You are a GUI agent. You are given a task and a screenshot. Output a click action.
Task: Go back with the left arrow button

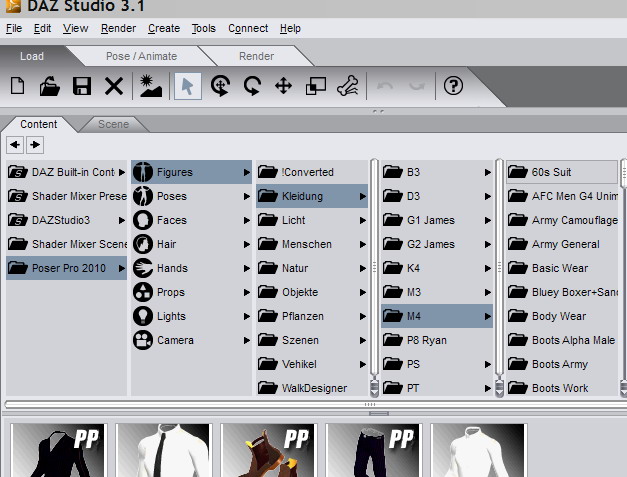click(15, 145)
